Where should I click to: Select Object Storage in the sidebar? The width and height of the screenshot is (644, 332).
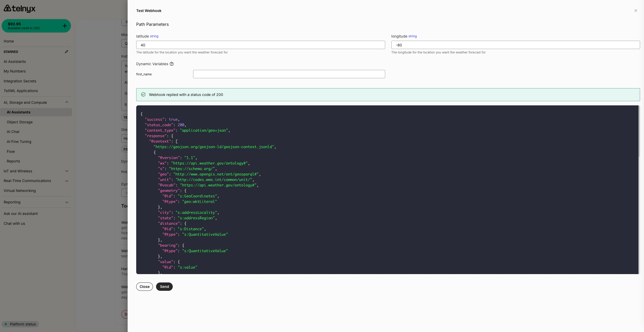click(20, 122)
